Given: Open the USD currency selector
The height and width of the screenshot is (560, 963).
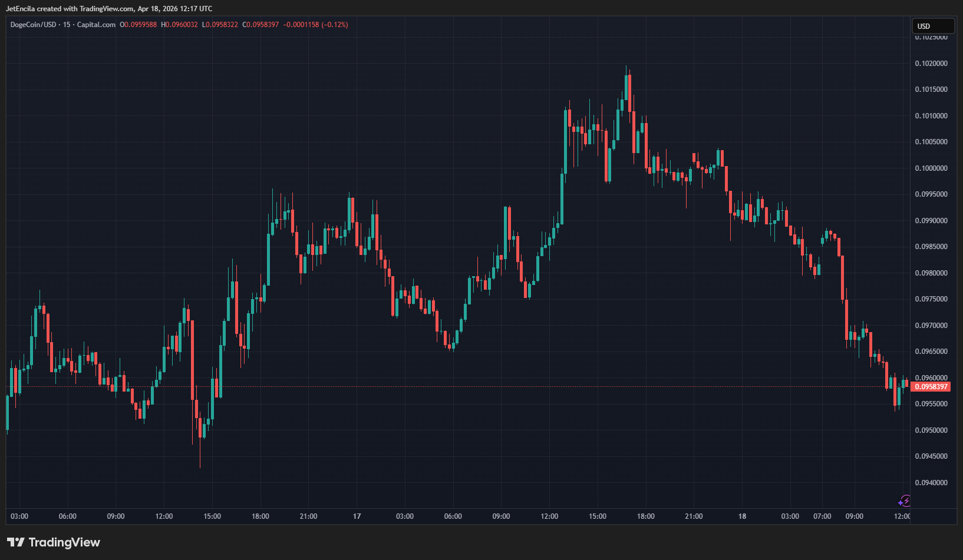Looking at the screenshot, I should tap(933, 26).
